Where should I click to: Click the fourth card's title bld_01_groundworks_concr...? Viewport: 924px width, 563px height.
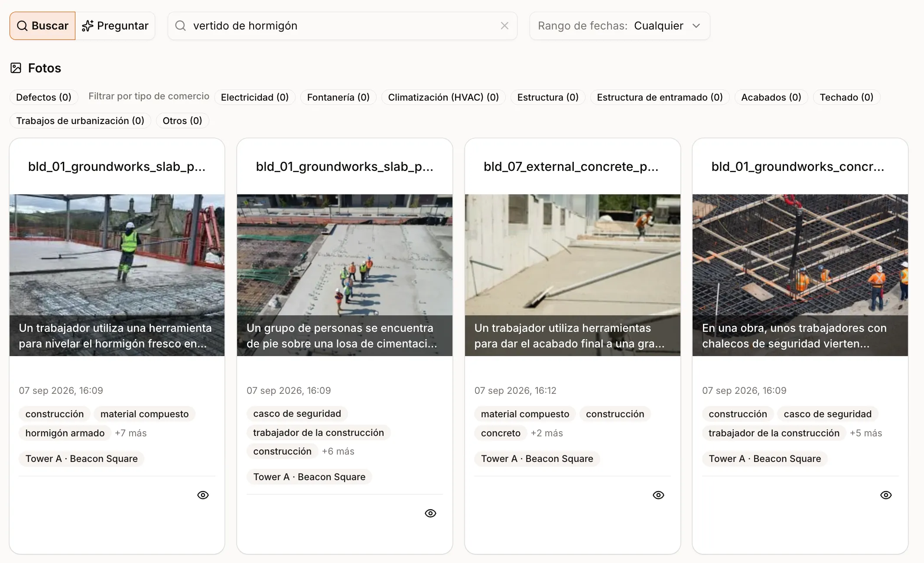tap(798, 167)
